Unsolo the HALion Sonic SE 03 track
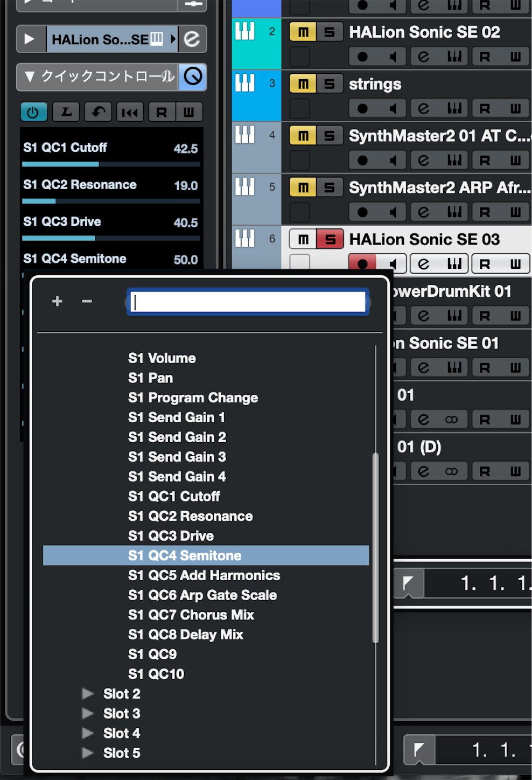This screenshot has width=532, height=780. (330, 239)
